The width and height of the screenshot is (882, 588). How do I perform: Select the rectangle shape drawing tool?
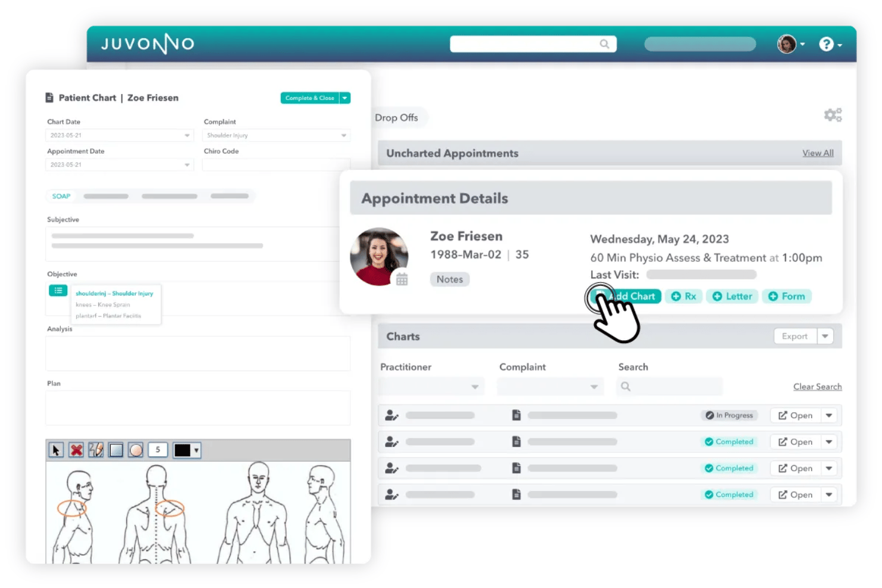(x=116, y=450)
